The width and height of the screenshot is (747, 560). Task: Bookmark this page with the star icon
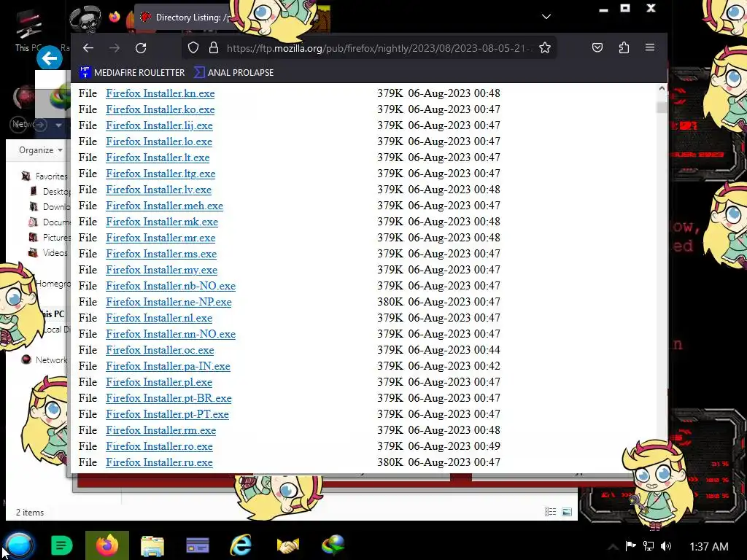point(545,47)
